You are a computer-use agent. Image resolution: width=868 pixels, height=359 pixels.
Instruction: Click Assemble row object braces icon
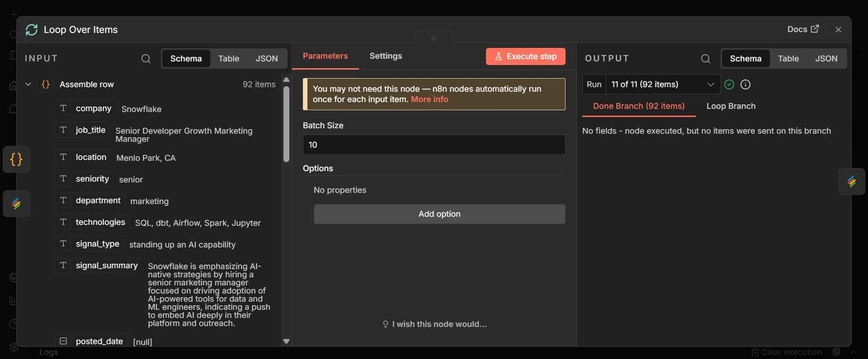pyautogui.click(x=46, y=84)
